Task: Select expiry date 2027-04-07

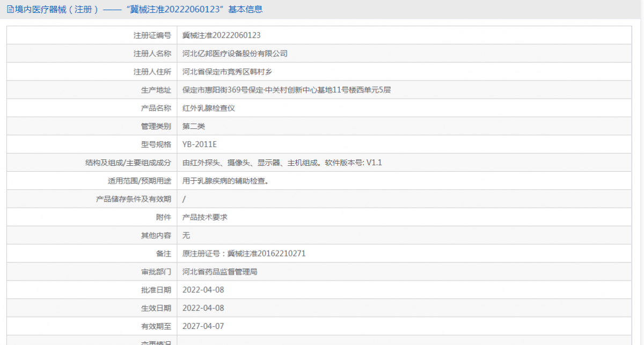Action: (203, 326)
